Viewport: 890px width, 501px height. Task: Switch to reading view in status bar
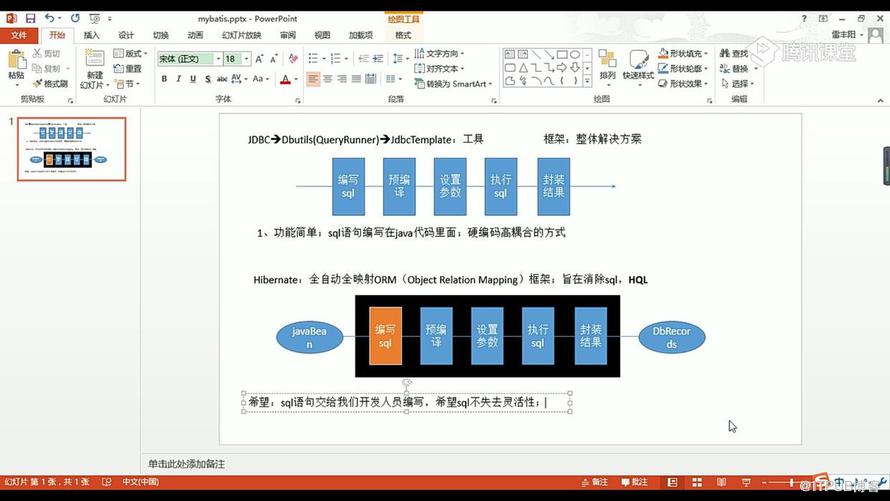[721, 482]
